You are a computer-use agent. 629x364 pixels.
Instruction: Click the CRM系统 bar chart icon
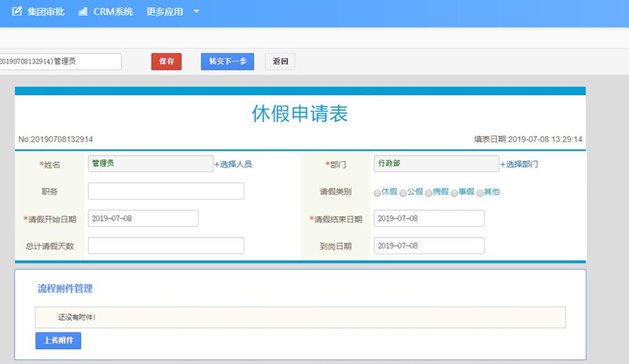(x=83, y=11)
